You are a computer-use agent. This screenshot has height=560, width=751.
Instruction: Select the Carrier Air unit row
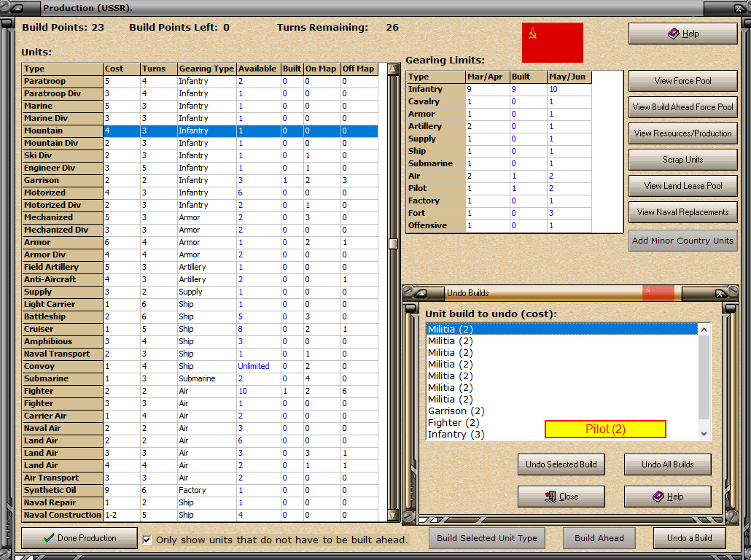201,416
